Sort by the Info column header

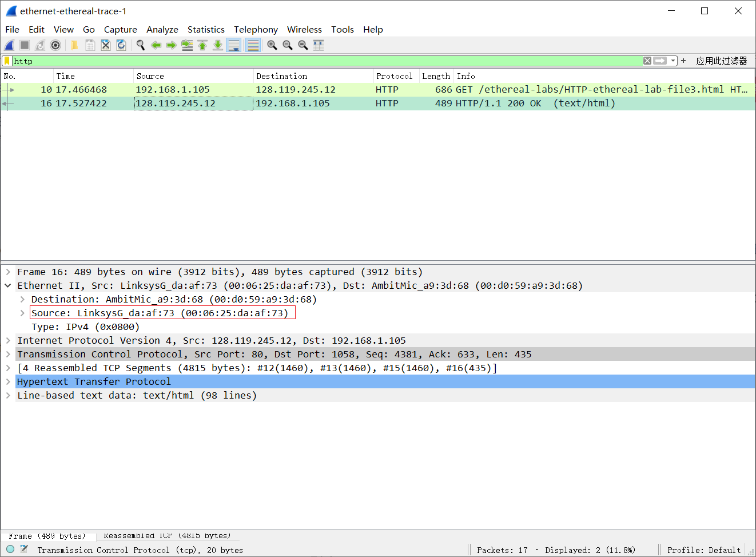pos(604,76)
